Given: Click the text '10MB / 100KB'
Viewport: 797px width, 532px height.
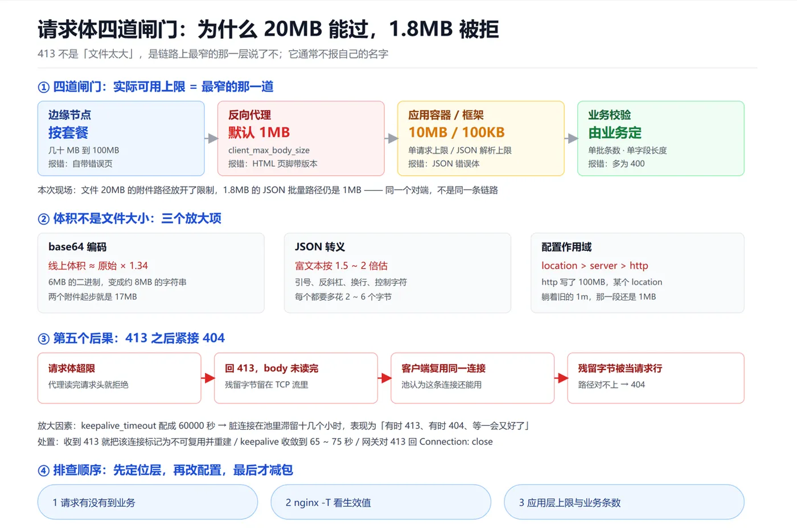Looking at the screenshot, I should [x=456, y=132].
